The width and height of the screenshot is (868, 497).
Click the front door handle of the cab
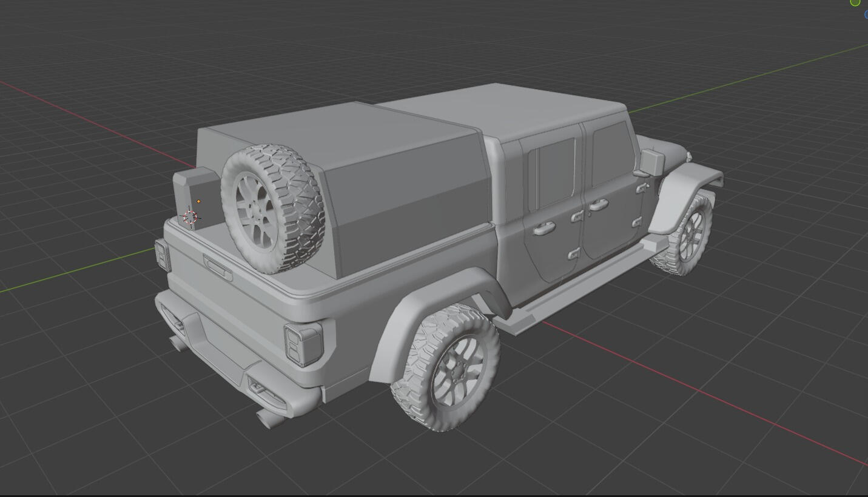pos(598,205)
